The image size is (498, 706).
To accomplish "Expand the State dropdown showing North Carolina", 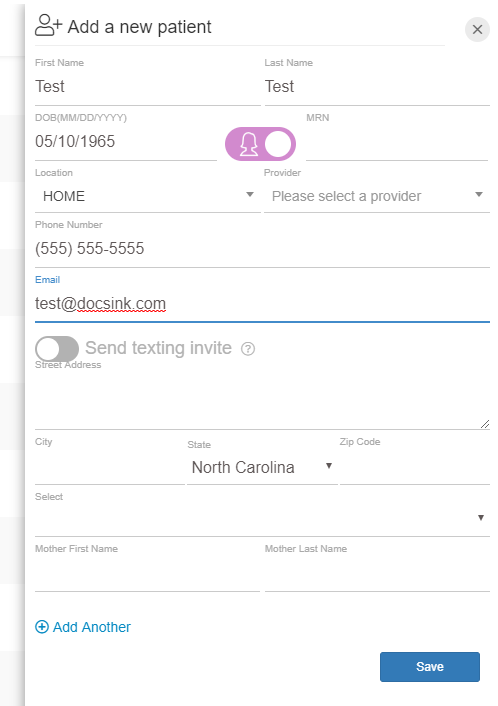I will 262,467.
